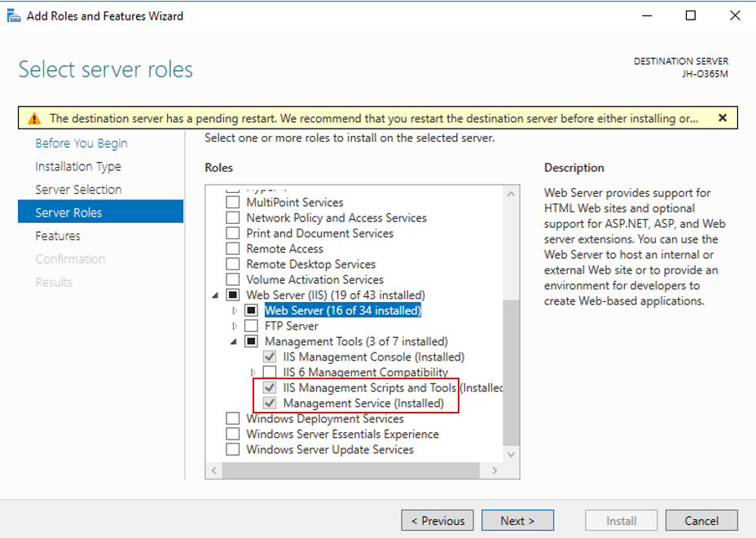Go to Before You Begin step
Image resolution: width=756 pixels, height=538 pixels.
(81, 143)
